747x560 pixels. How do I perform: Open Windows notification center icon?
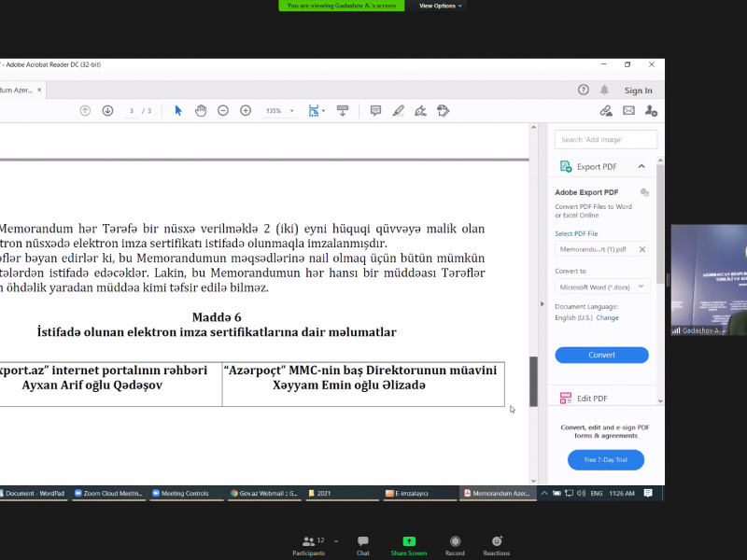point(648,494)
